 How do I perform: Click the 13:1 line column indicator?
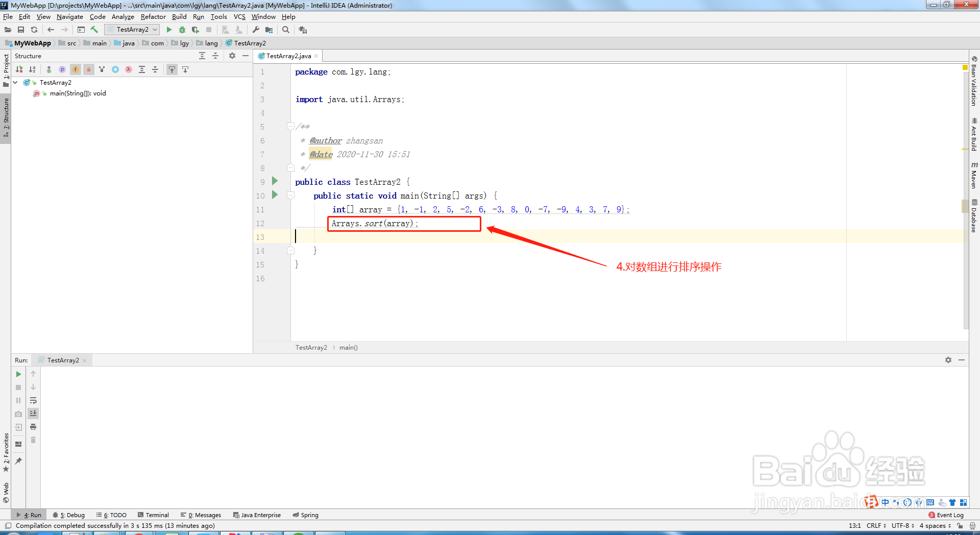click(854, 525)
